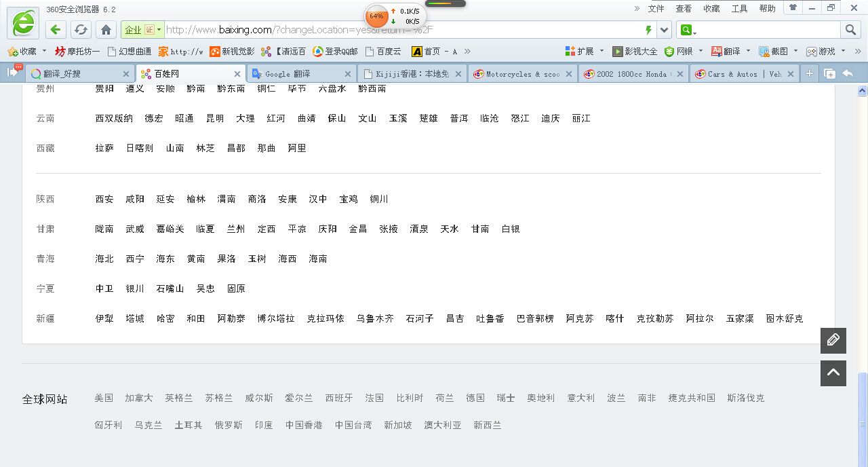Image resolution: width=868 pixels, height=467 pixels.
Task: Switch to the 翻译_好搜 tab
Action: [79, 73]
